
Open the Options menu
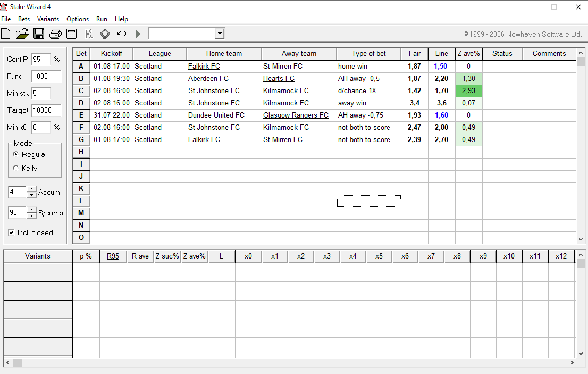tap(78, 19)
